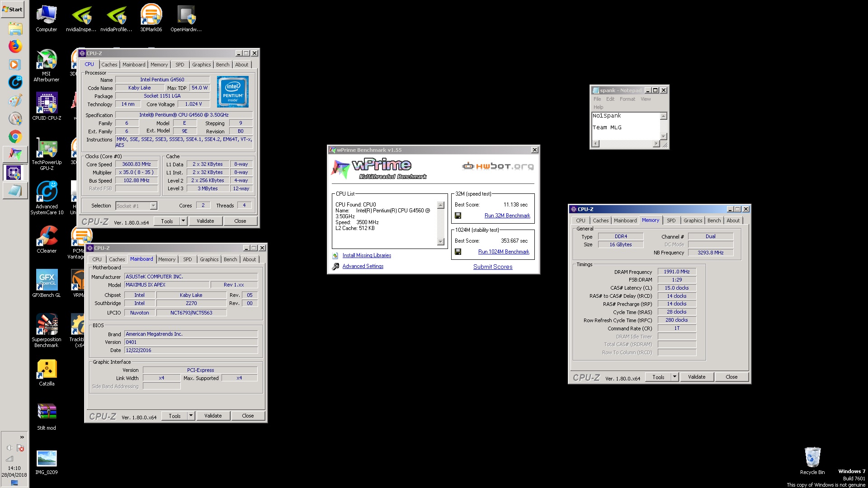
Task: Open Graphics tab in Memory CPU-Z window
Action: 693,221
